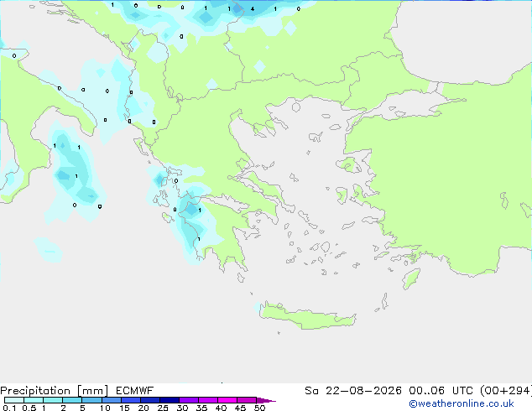Viewport: 532px width, 411px height.
Task: Click the legend label "10"
Action: pos(105,408)
